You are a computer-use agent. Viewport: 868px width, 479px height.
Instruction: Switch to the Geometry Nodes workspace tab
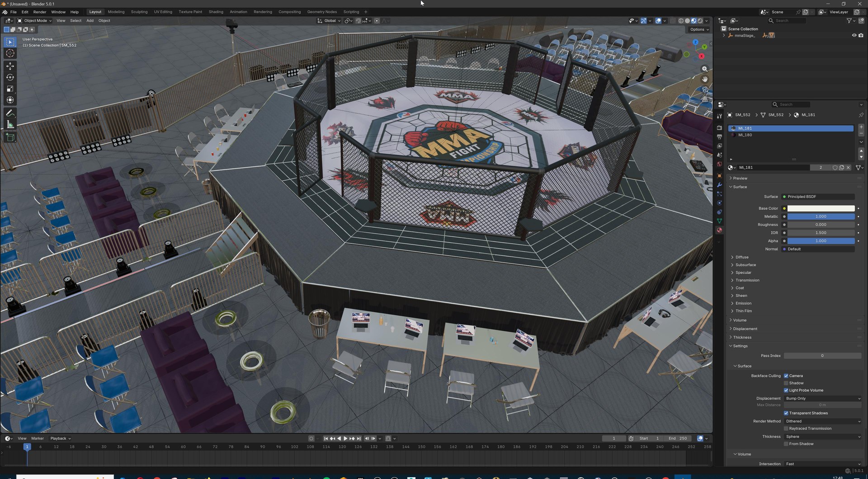(x=322, y=12)
